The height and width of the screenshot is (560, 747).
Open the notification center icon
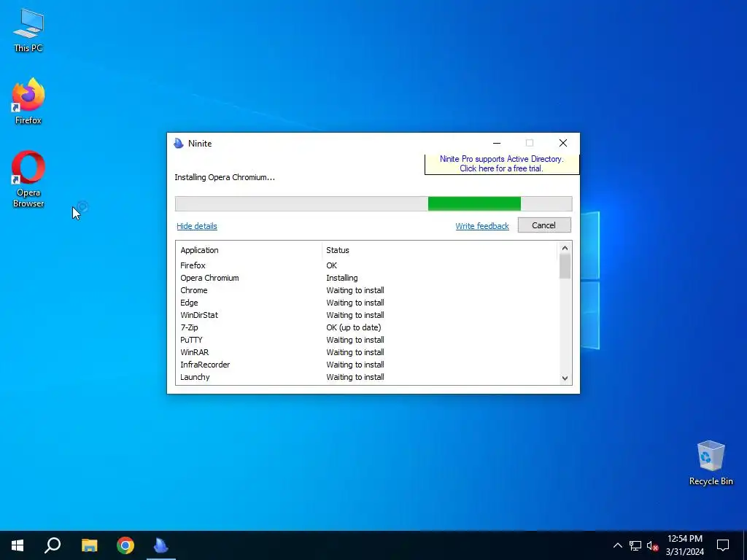point(723,545)
